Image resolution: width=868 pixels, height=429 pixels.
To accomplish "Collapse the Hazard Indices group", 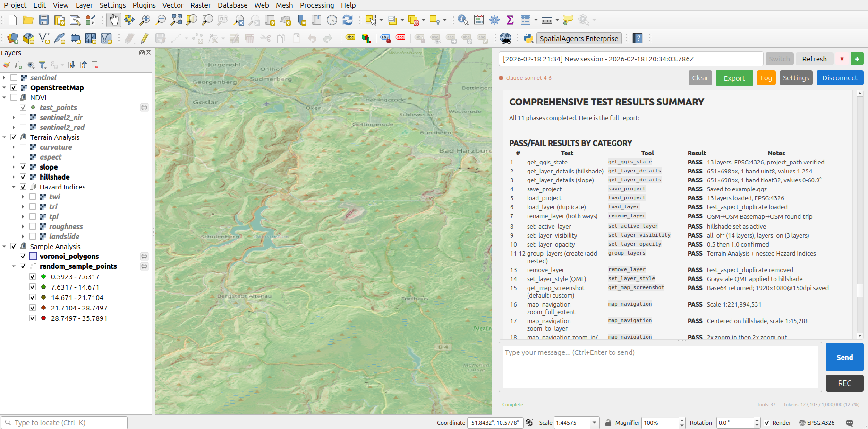I will [x=14, y=187].
